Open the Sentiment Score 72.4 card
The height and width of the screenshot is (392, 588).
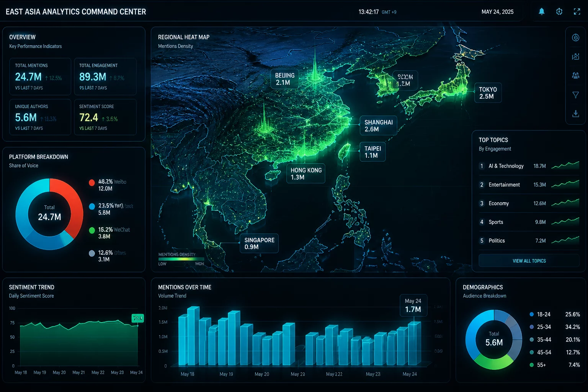pyautogui.click(x=105, y=117)
